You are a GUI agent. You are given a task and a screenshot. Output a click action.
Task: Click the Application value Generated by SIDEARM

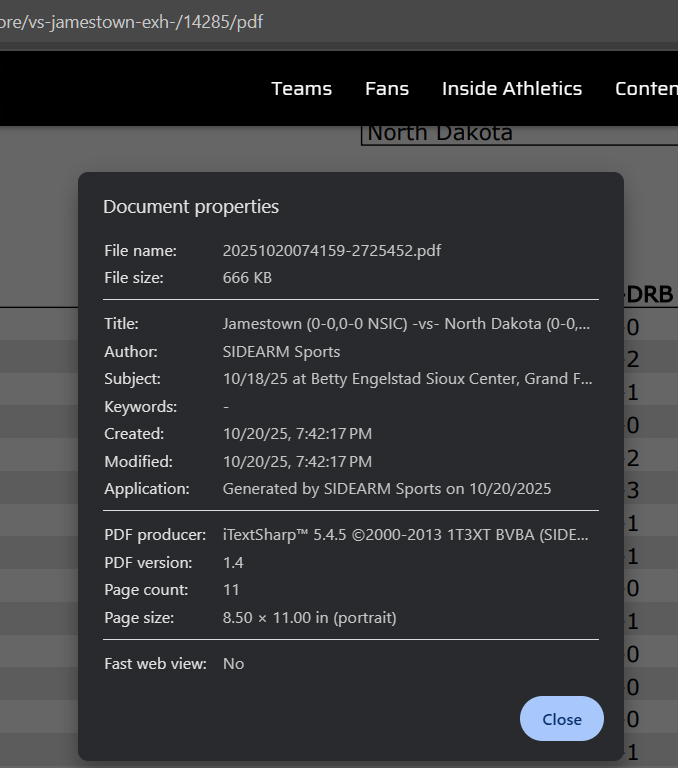pos(386,489)
